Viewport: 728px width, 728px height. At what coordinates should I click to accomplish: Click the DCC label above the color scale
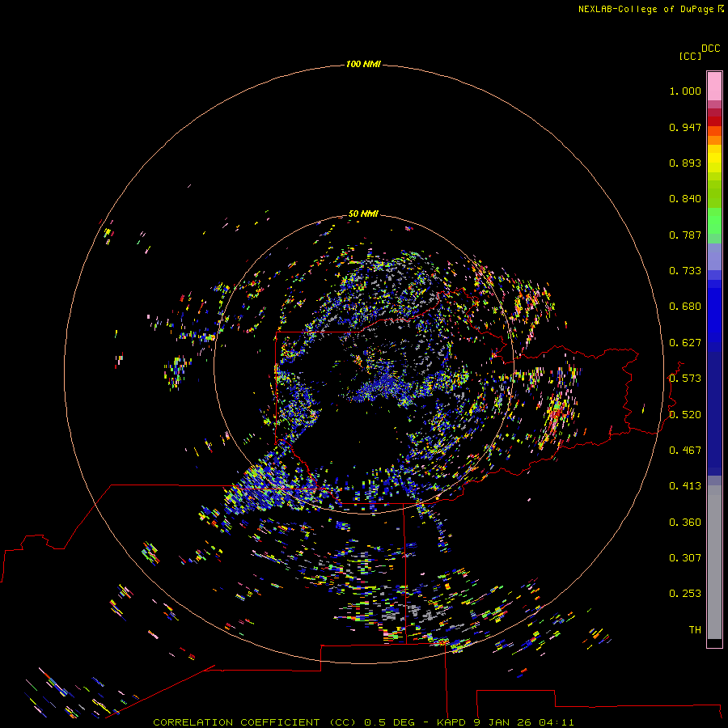tap(711, 49)
